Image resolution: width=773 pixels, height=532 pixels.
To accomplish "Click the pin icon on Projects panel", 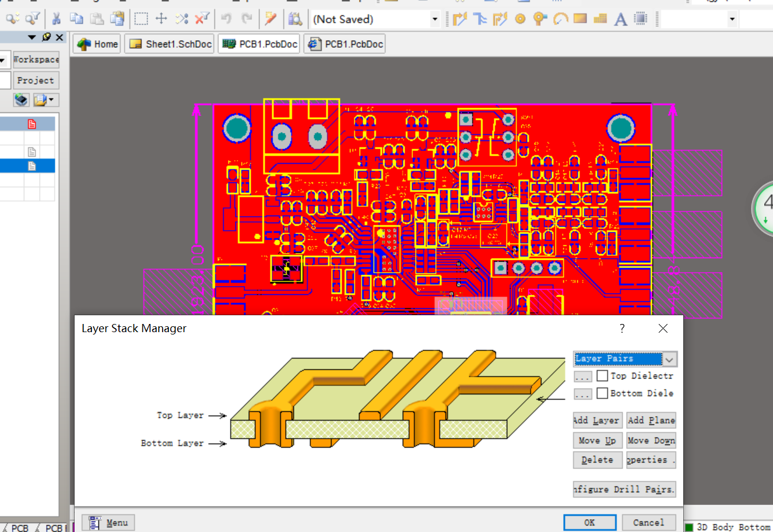I will pos(47,37).
